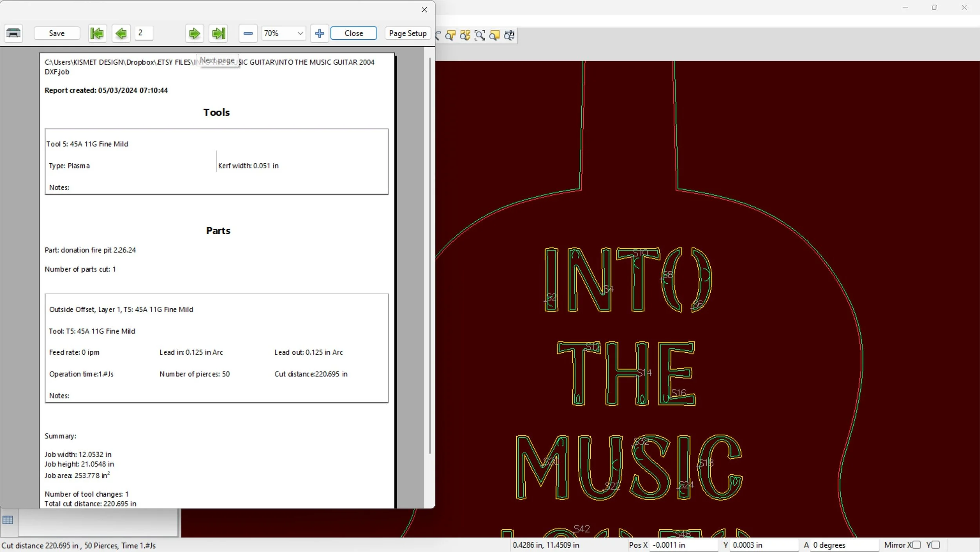Image resolution: width=980 pixels, height=552 pixels.
Task: Go to the first report page
Action: (x=97, y=33)
